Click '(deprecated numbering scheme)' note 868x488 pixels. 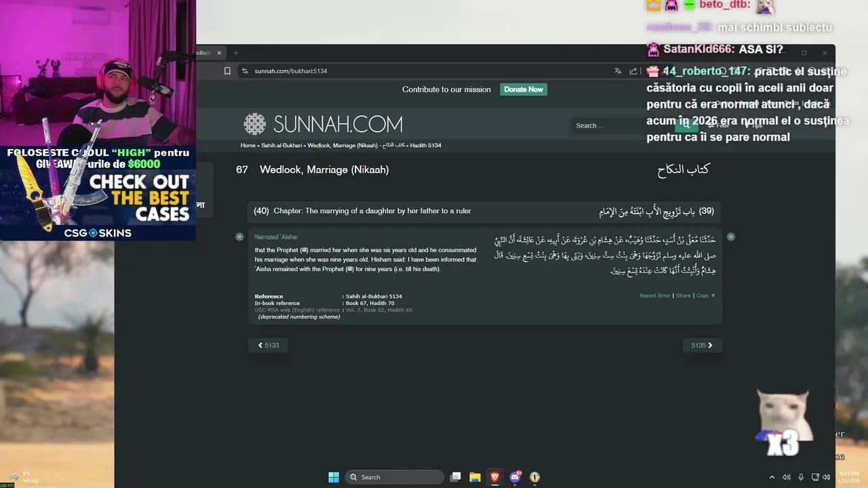click(x=299, y=317)
